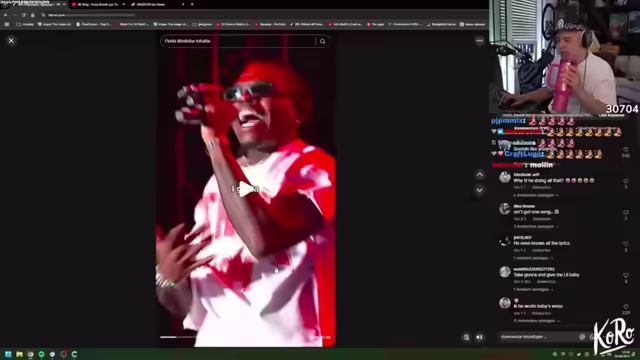Viewport: 640px width, 360px height.
Task: Switch to the third browser tab
Action: [157, 4]
